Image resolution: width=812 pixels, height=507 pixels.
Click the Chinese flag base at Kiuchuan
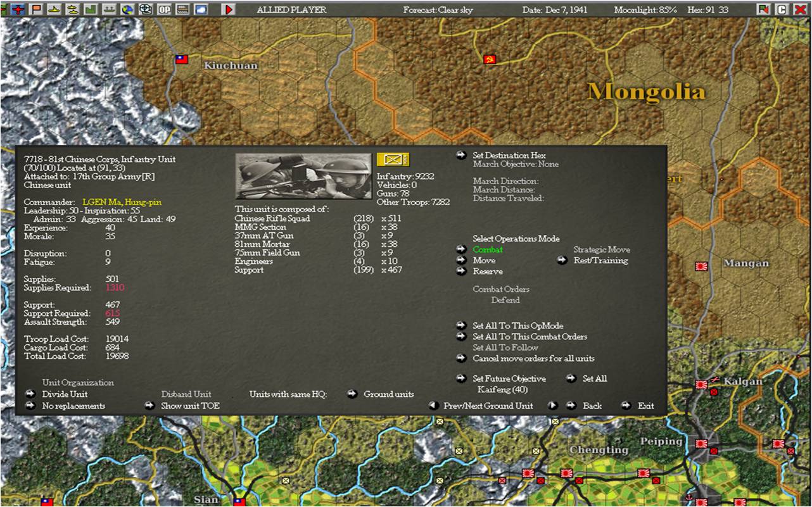coord(182,59)
